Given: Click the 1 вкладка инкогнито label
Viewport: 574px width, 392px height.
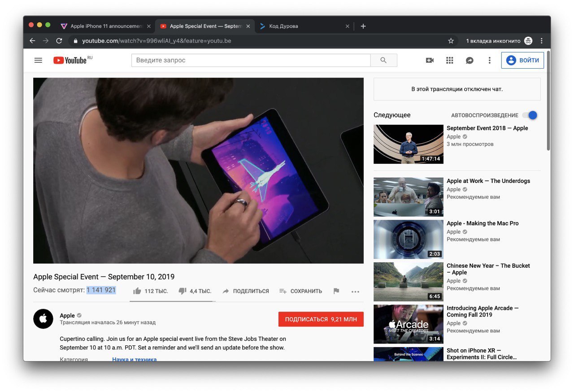Looking at the screenshot, I should pos(493,41).
